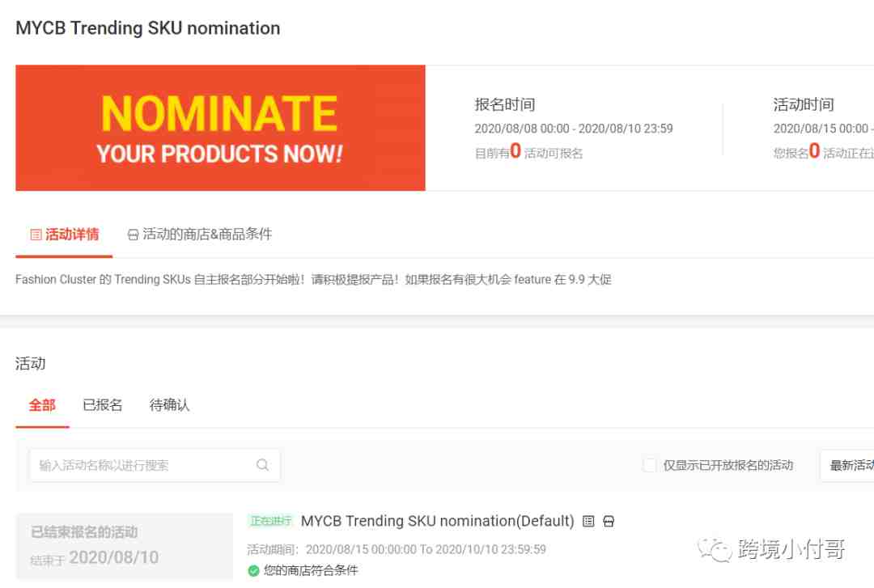This screenshot has height=588, width=874.
Task: Select the 已报名 tab
Action: tap(103, 405)
